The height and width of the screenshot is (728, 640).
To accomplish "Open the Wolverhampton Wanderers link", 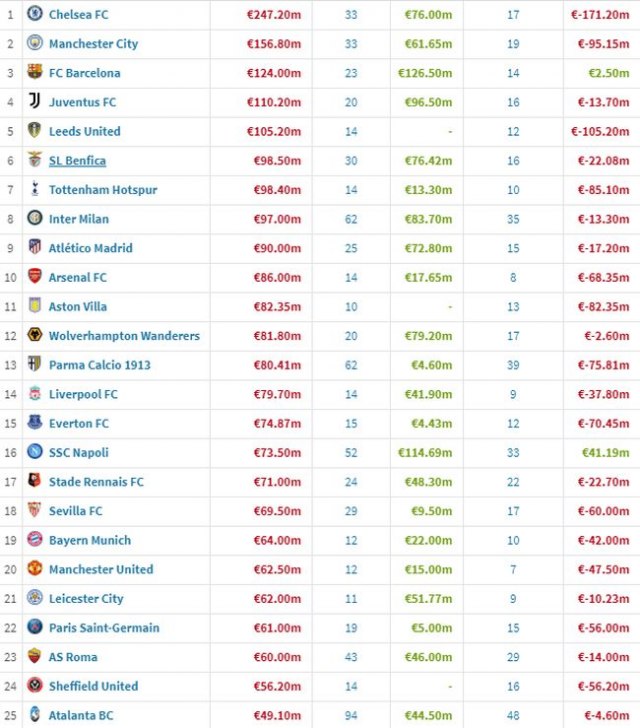I will (124, 336).
